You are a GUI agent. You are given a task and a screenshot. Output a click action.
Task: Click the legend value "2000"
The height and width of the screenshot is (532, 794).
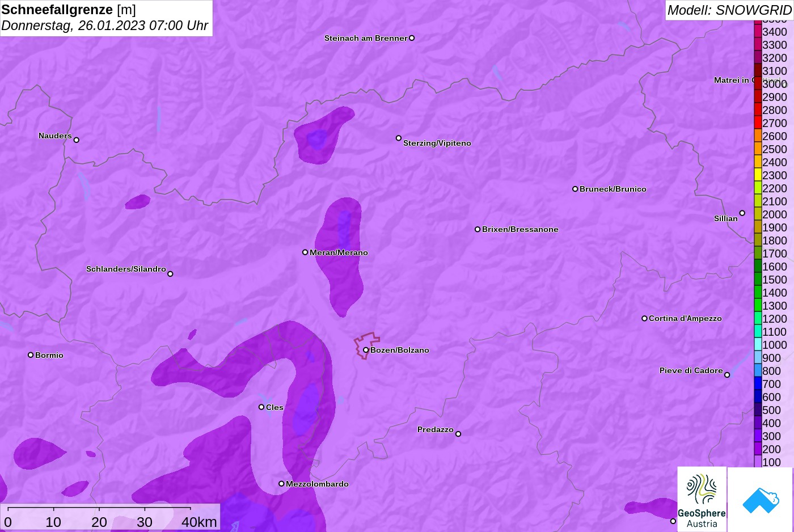pyautogui.click(x=775, y=214)
